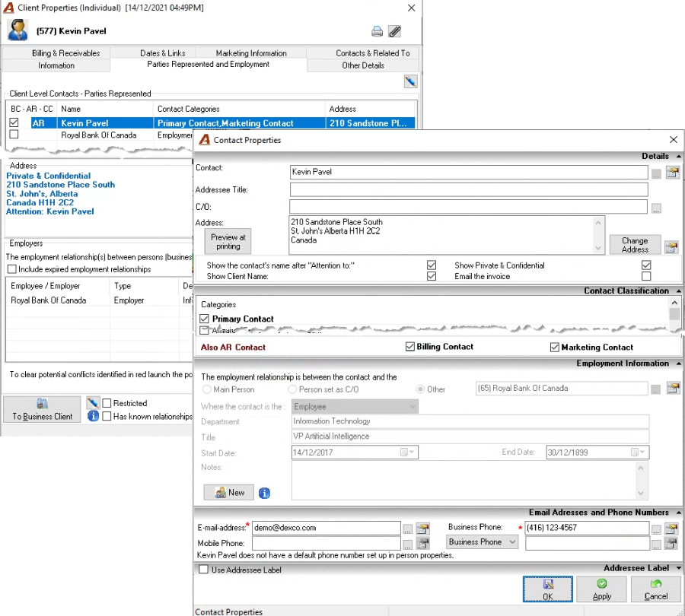Image resolution: width=685 pixels, height=616 pixels.
Task: Click the pencil icon beside Restricted checkbox
Action: pyautogui.click(x=93, y=402)
